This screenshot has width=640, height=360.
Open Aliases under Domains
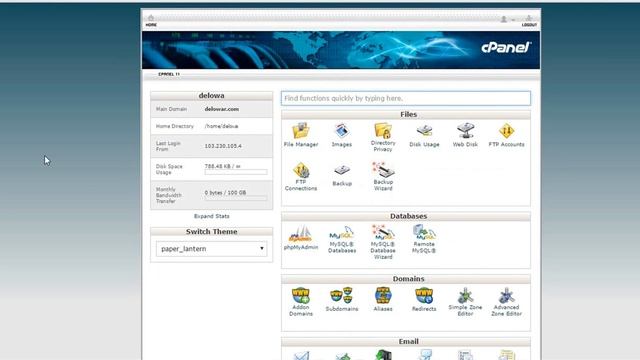tap(383, 300)
